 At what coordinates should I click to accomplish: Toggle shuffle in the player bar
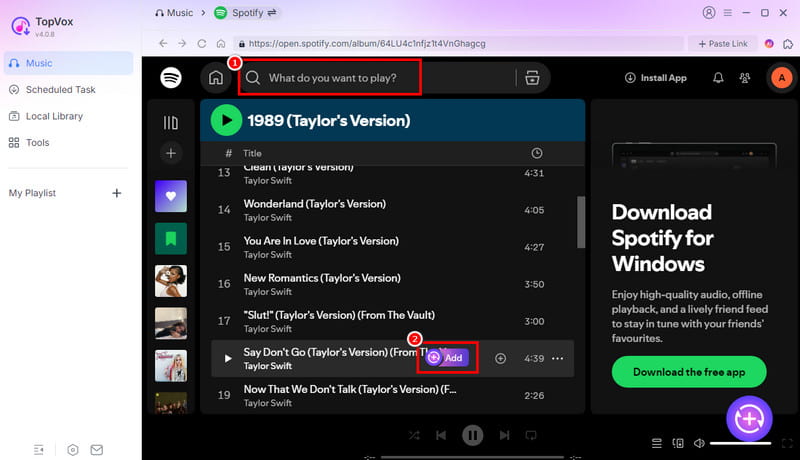pos(414,436)
